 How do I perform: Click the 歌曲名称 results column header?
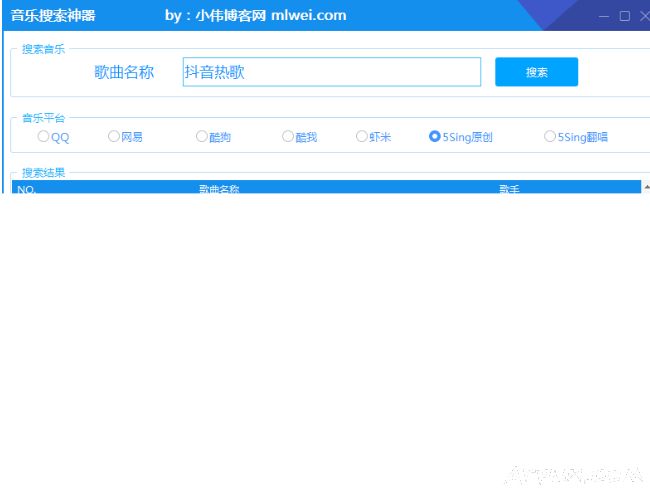point(219,189)
